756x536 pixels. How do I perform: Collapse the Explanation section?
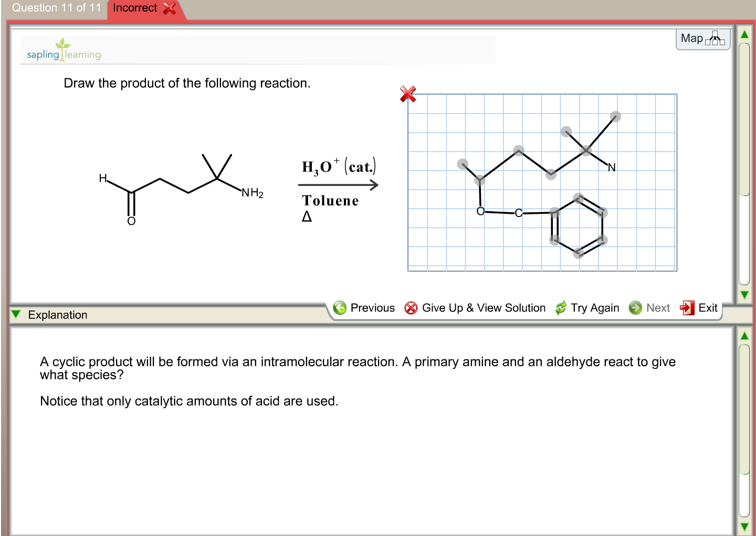point(16,314)
